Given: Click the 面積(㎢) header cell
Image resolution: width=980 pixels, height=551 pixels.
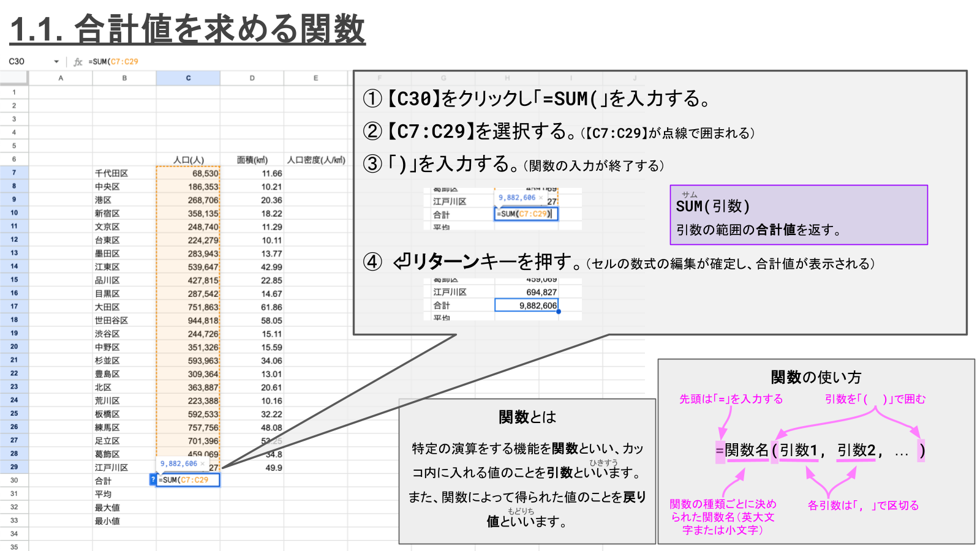Looking at the screenshot, I should click(x=252, y=160).
